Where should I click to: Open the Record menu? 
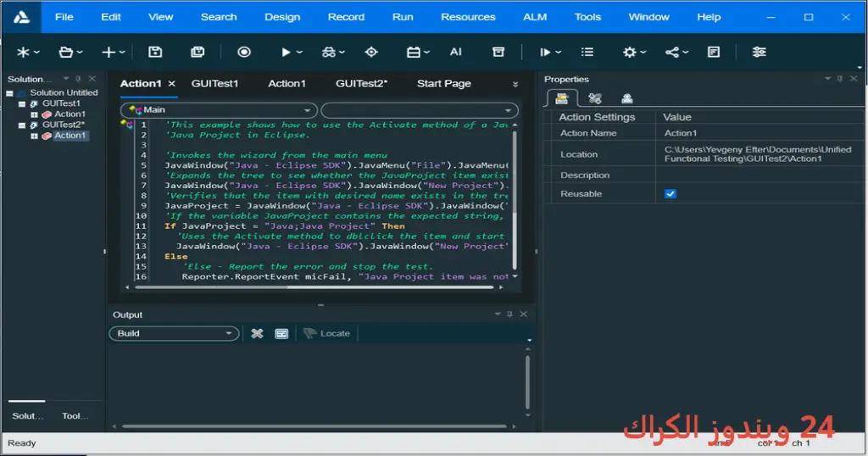tap(346, 17)
